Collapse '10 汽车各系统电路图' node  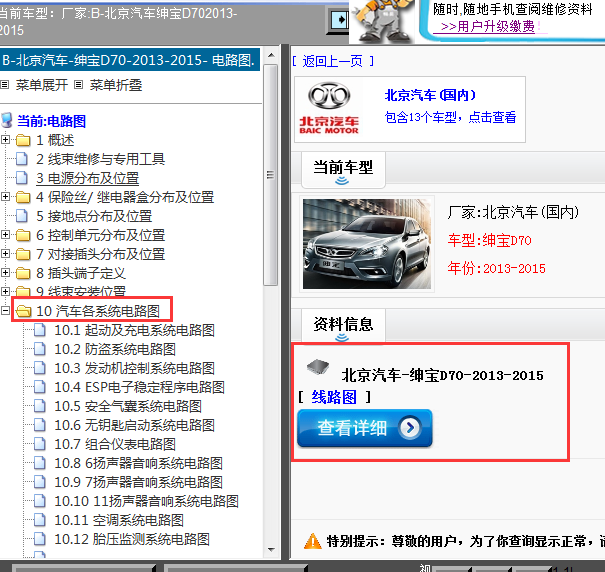5,310
